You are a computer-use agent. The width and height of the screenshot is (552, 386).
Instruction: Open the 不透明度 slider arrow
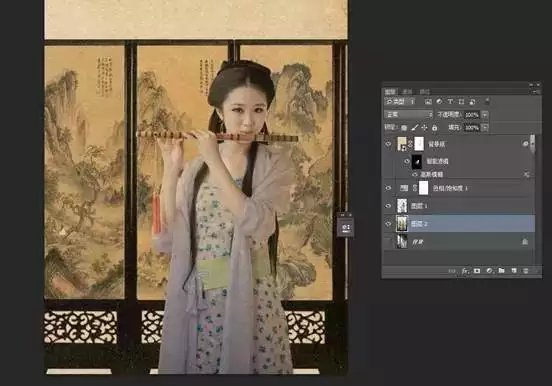click(x=485, y=114)
